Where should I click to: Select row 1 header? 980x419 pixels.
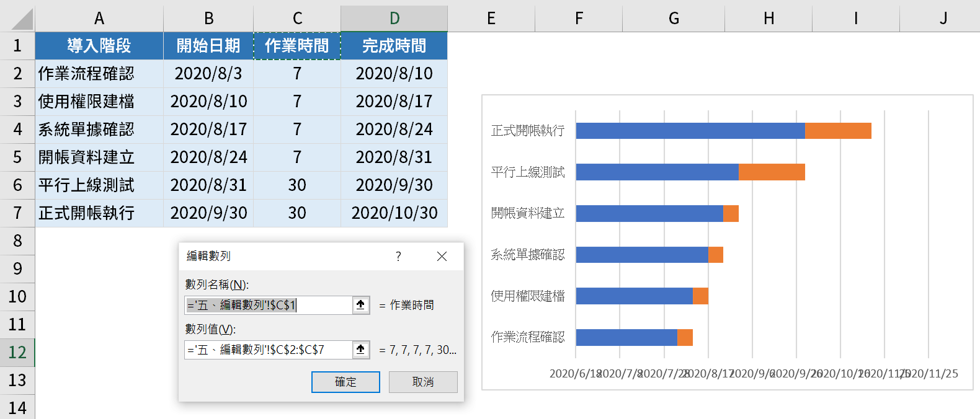[17, 46]
